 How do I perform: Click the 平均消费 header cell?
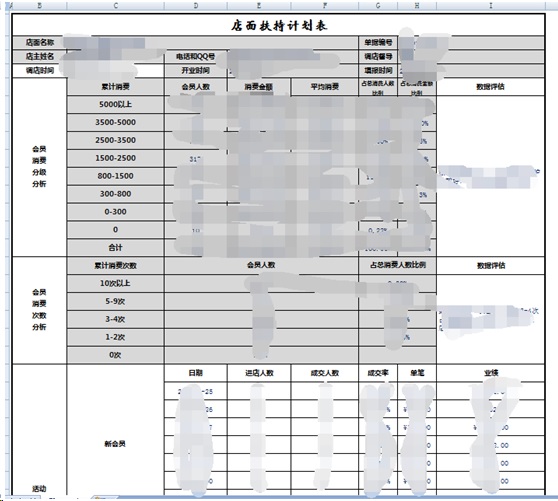(325, 86)
